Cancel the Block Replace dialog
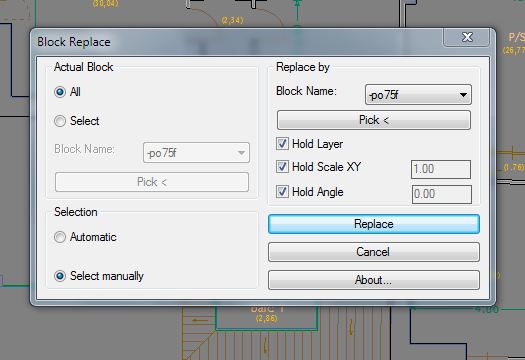This screenshot has width=525, height=360. (374, 252)
